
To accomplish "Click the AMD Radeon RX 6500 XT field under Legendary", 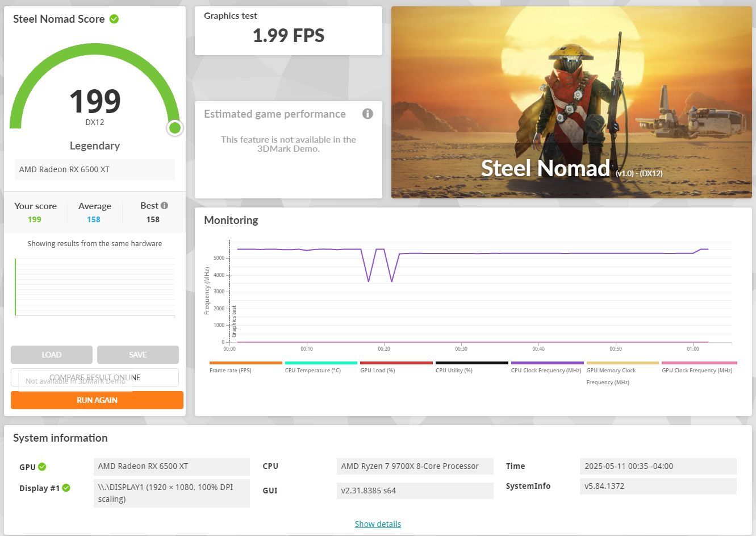I will 95,169.
